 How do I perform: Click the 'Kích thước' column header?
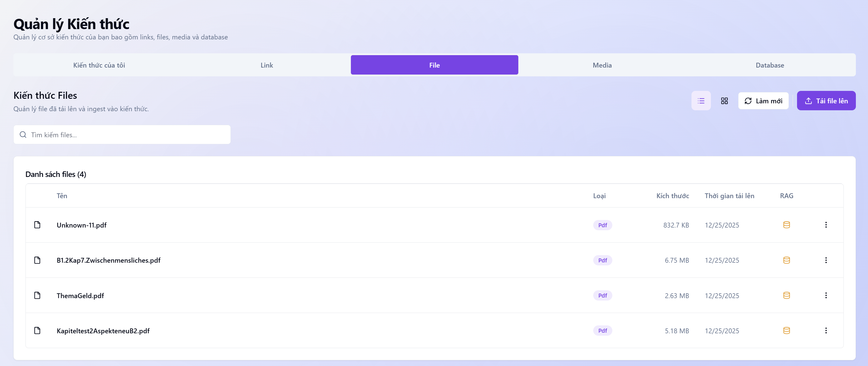(672, 196)
